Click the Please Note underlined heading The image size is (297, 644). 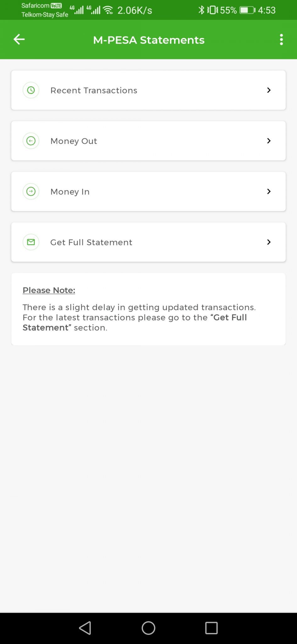[x=49, y=290]
